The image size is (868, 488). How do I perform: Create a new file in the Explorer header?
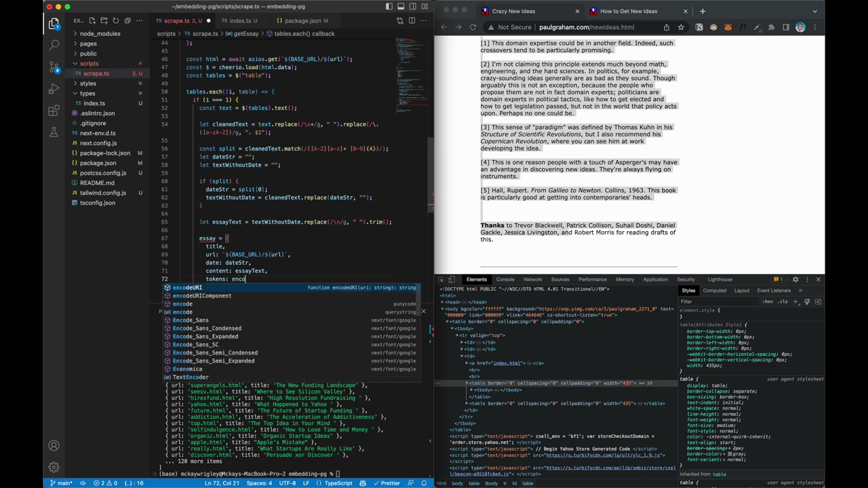93,21
